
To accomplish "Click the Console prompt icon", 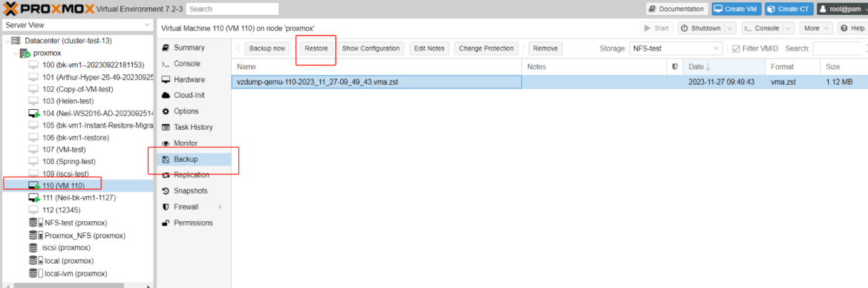I will 166,64.
